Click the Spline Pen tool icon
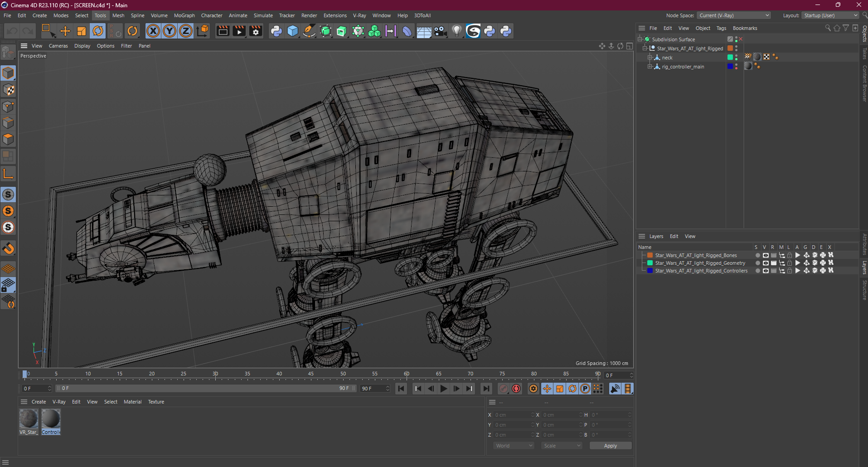868x467 pixels. (x=309, y=31)
